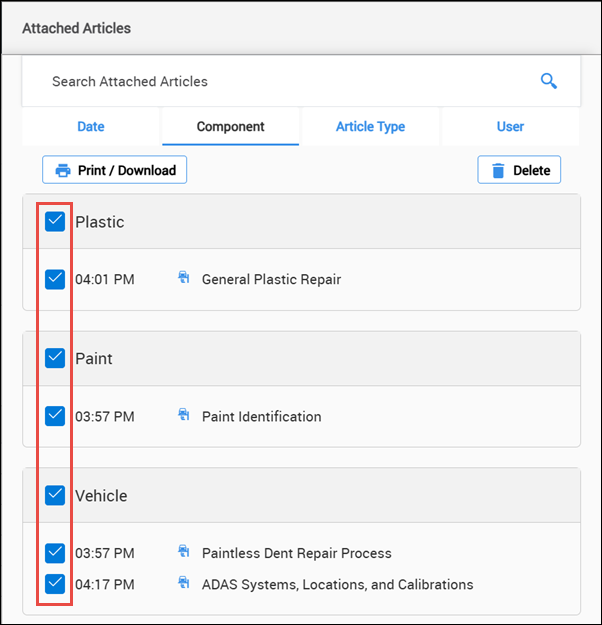
Task: Click the Plastic group heading
Action: point(100,222)
